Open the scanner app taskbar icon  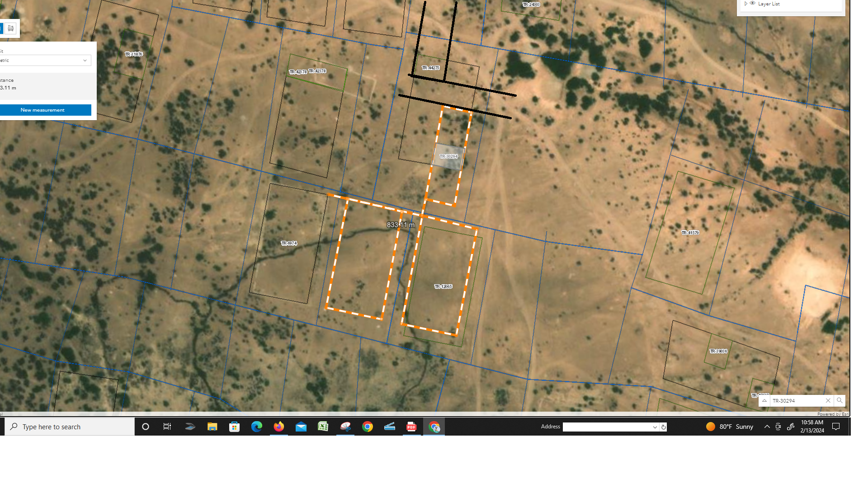coord(190,427)
